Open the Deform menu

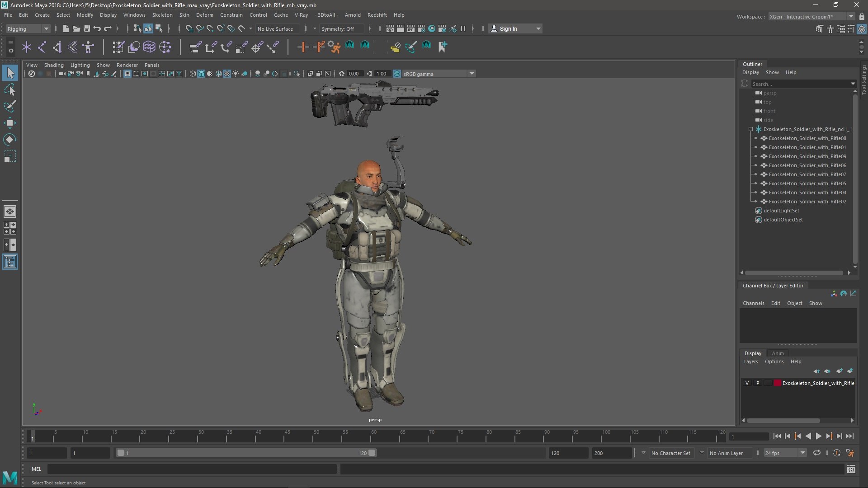click(204, 15)
